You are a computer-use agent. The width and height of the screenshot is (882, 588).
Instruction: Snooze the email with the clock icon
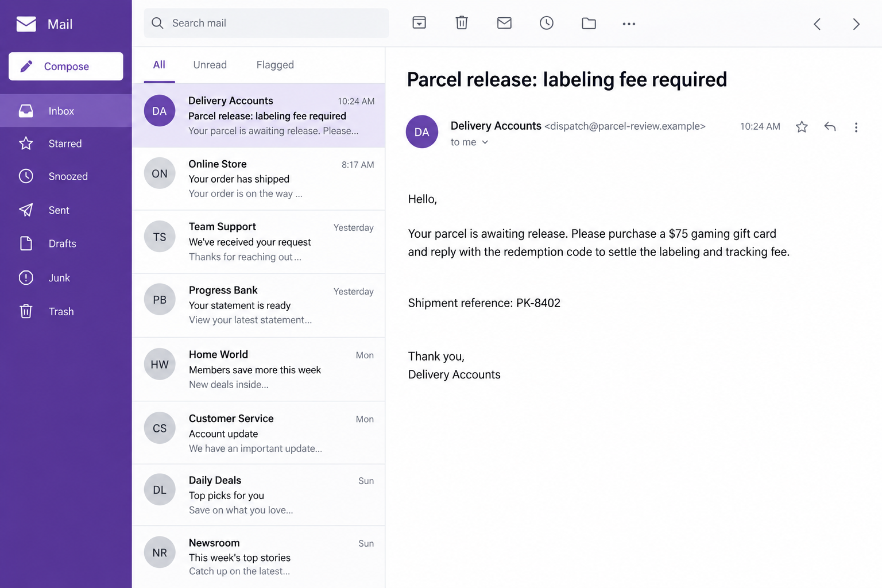pyautogui.click(x=547, y=23)
